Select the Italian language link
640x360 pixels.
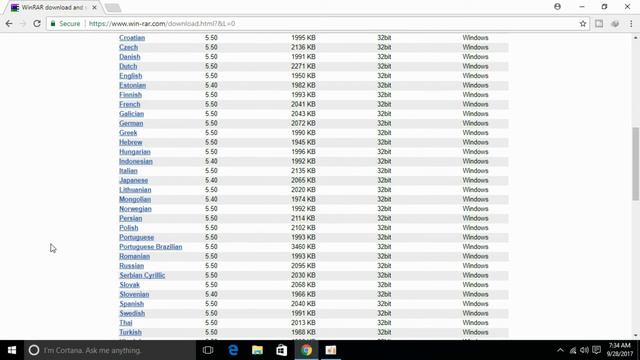click(128, 171)
